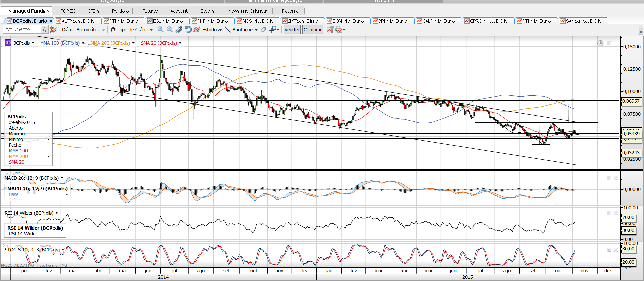
Task: Close the MACD indicator panel
Action: 616,178
